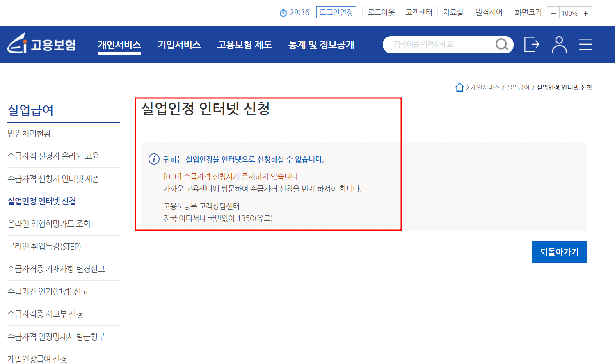Click the logout arrow icon in the header
This screenshot has width=615, height=364.
point(531,44)
